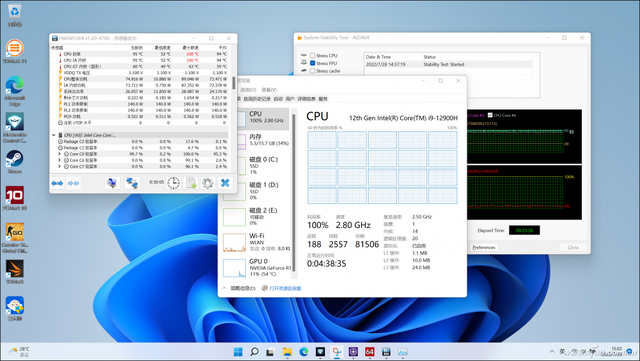Image resolution: width=640 pixels, height=361 pixels.
Task: Open Recycle Bin desktop icon
Action: pos(15,15)
